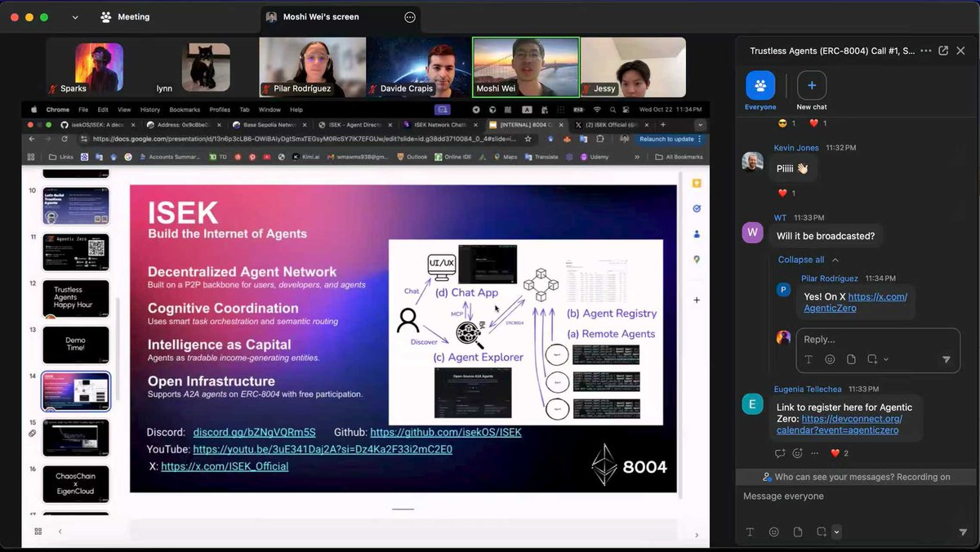Viewport: 980px width, 552px height.
Task: Switch to ISEK Network Chat tab
Action: [x=439, y=125]
